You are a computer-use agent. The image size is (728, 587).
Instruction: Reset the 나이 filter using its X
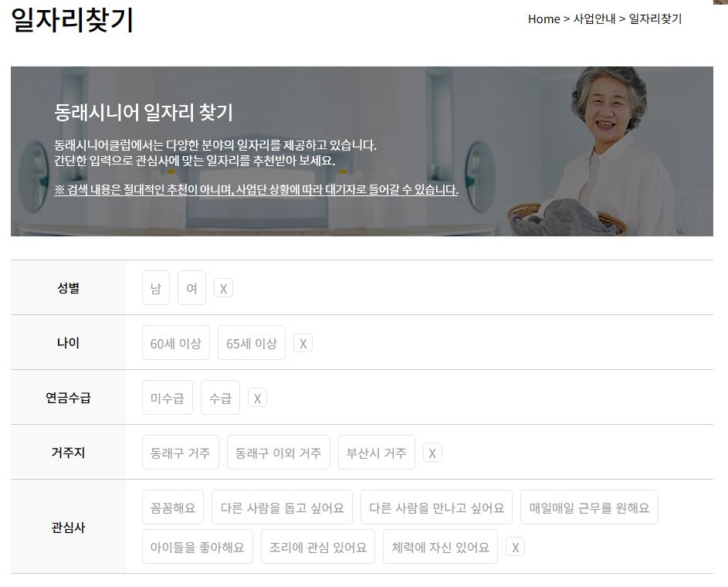pos(303,344)
